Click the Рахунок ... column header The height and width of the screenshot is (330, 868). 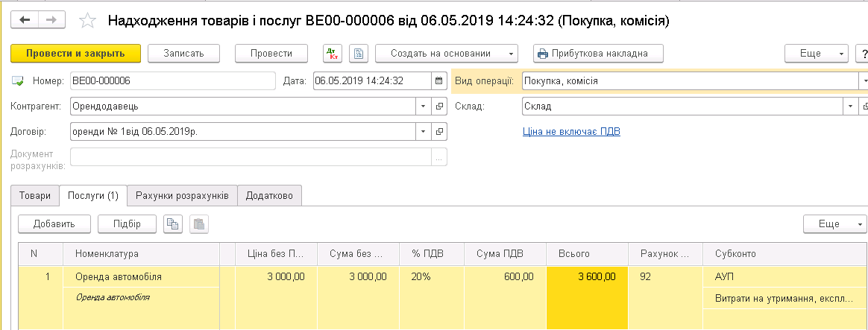coord(665,254)
